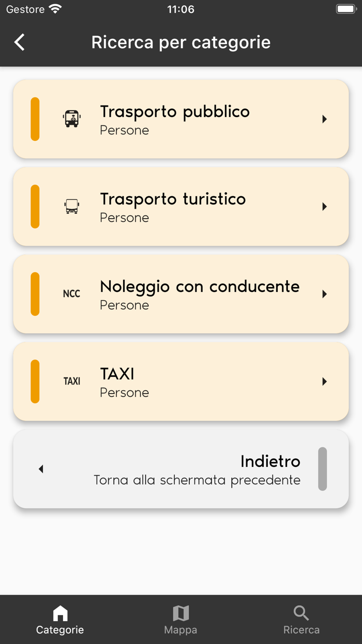This screenshot has height=644, width=362.
Task: Select the Mappa map icon
Action: pyautogui.click(x=180, y=613)
